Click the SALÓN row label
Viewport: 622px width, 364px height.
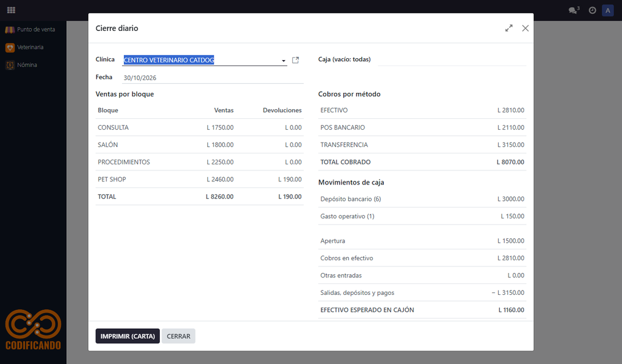pos(108,144)
